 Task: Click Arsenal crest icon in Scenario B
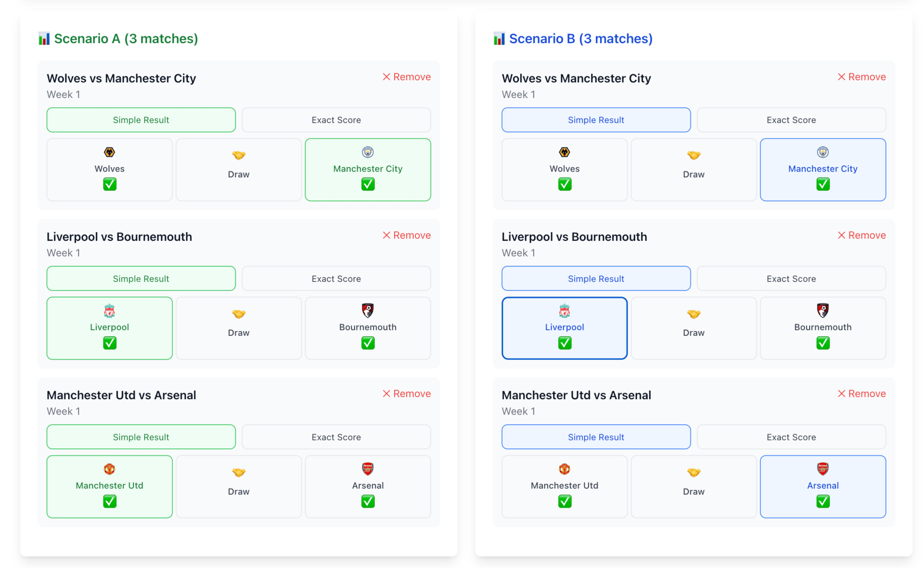[x=822, y=469]
